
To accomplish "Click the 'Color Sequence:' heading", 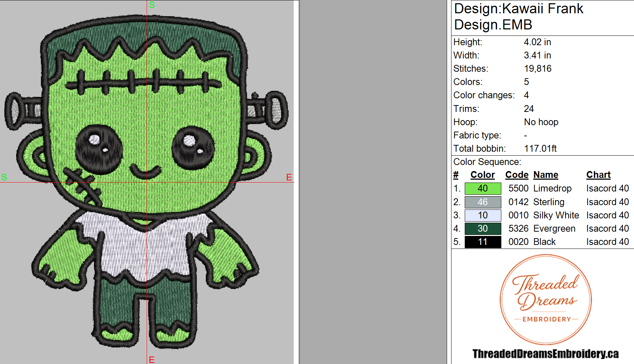I will click(487, 162).
